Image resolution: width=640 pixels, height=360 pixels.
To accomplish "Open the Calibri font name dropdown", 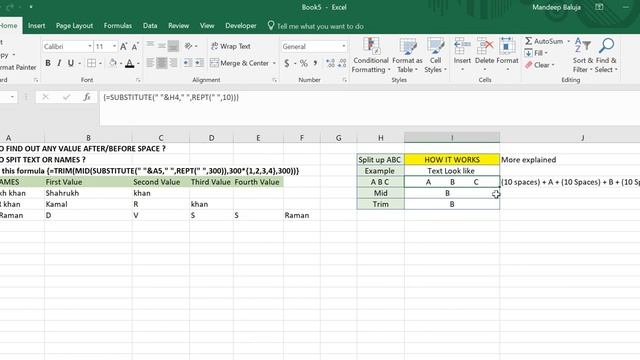I will point(90,46).
